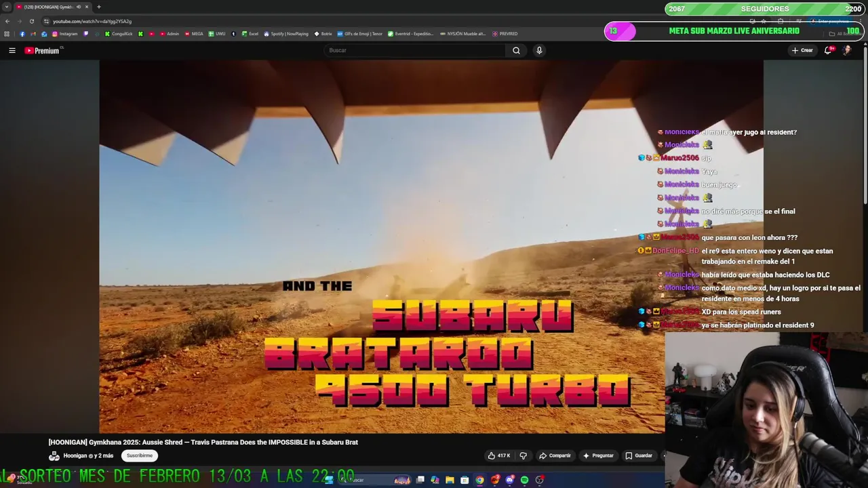
Task: Open the MEGA bookmark
Action: 194,34
